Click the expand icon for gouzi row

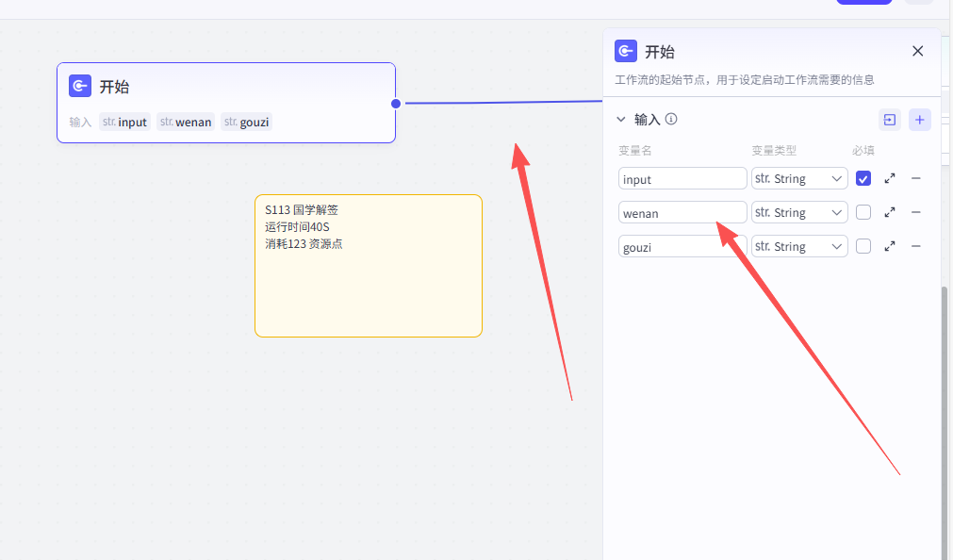[x=890, y=246]
